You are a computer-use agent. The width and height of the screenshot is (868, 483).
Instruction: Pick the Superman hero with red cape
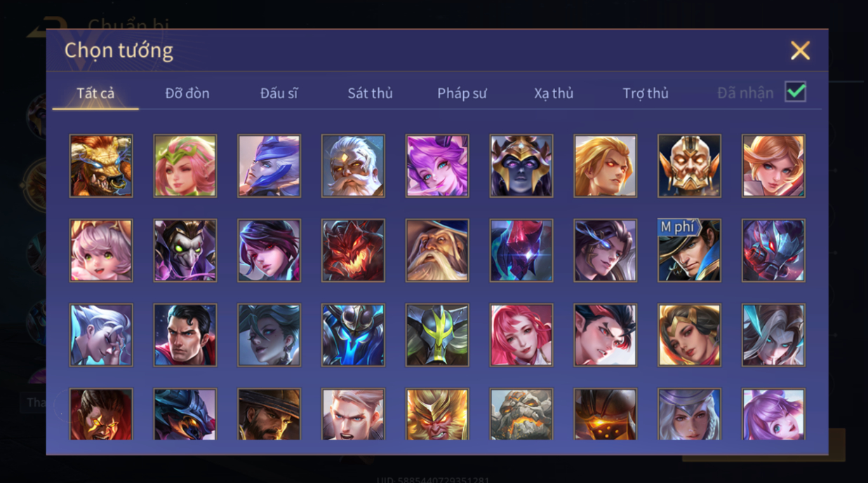click(185, 335)
